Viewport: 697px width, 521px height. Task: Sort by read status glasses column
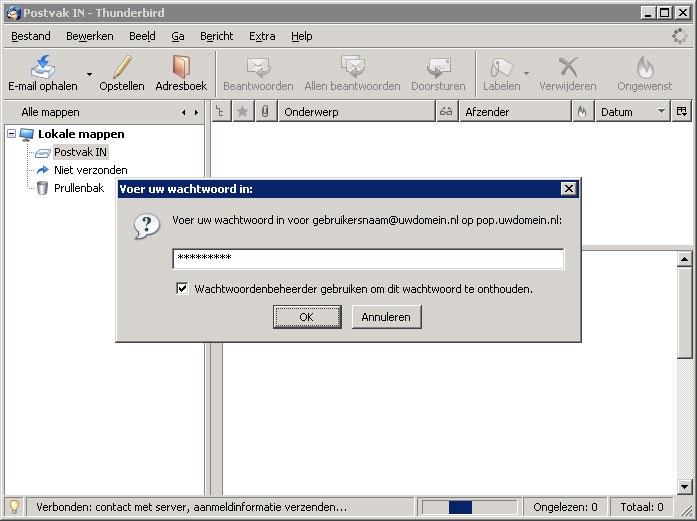[446, 112]
